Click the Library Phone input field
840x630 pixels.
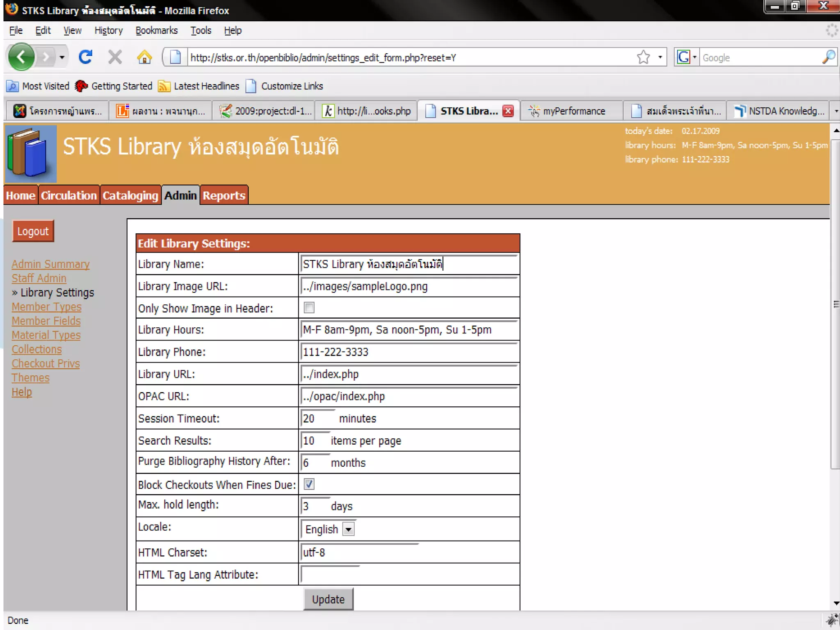point(409,352)
